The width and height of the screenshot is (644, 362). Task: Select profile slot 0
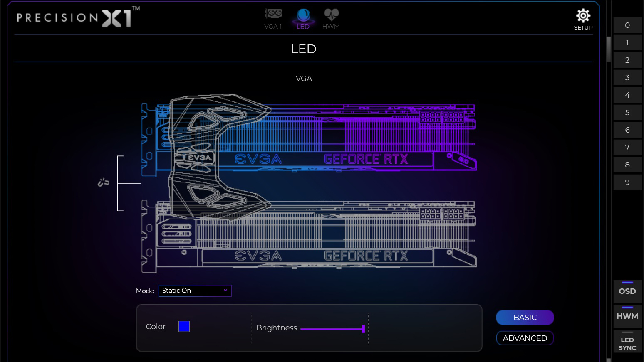tap(627, 25)
